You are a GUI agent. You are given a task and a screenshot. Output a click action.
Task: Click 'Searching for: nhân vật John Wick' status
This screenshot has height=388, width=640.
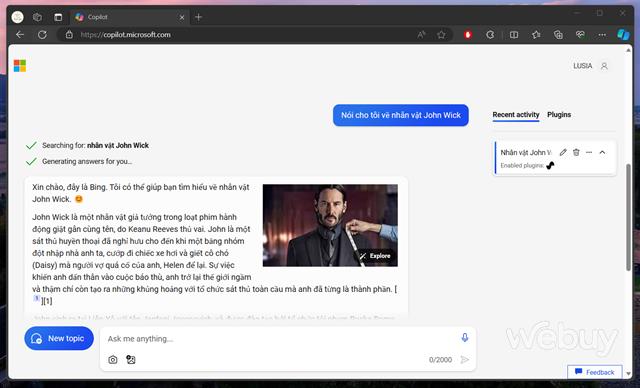pyautogui.click(x=95, y=145)
